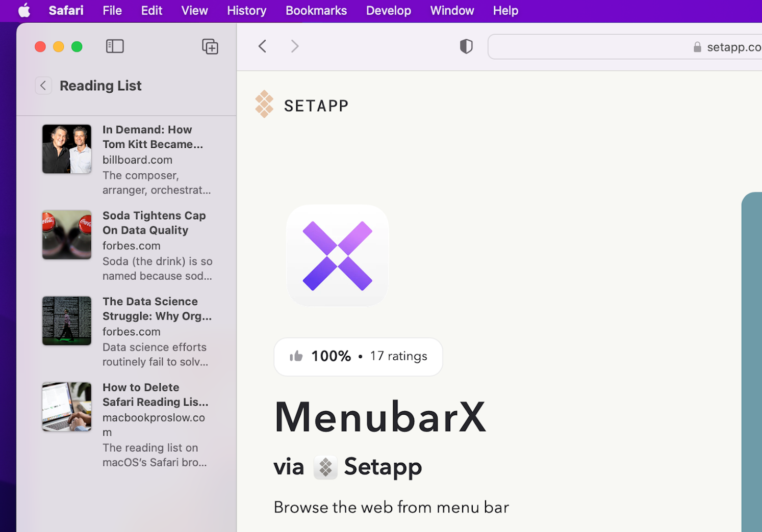The height and width of the screenshot is (532, 762).
Task: Click the Setapp diamond logo
Action: (264, 104)
